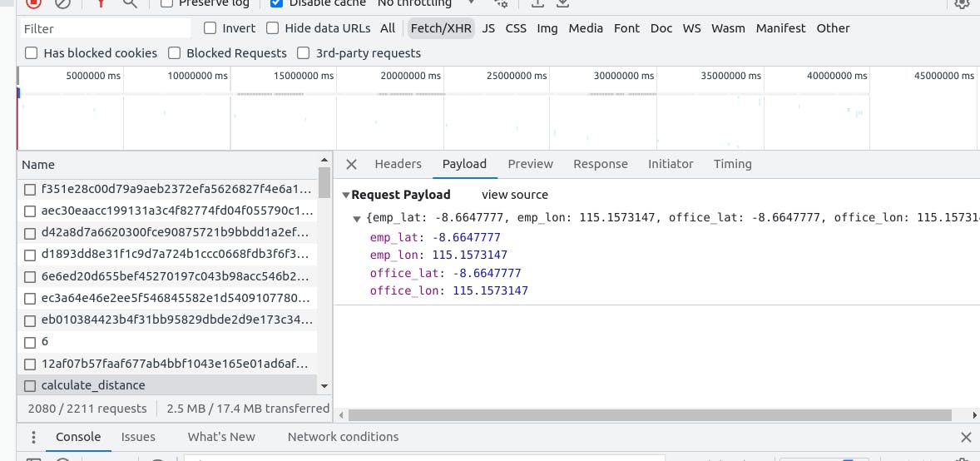The width and height of the screenshot is (980, 461).
Task: Click the Name column header
Action: 167,165
